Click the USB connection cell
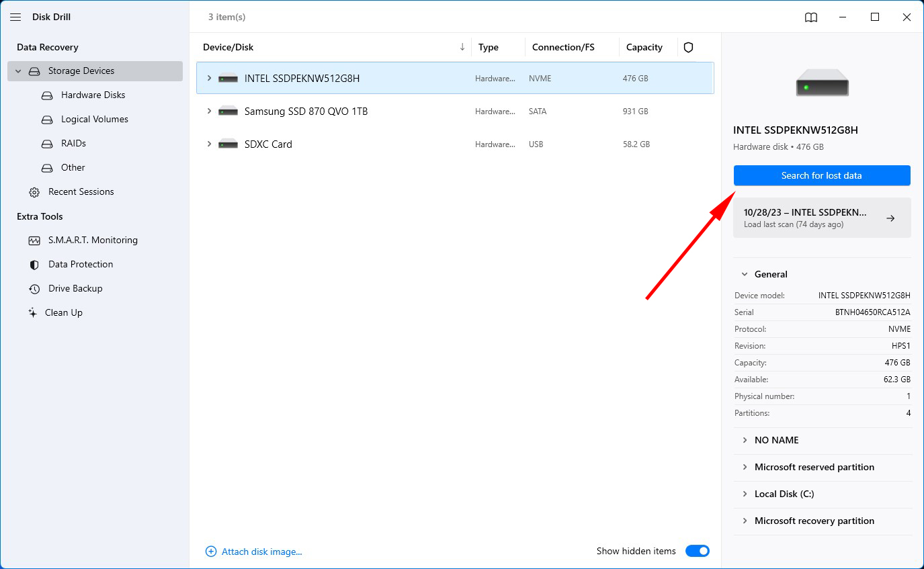This screenshot has width=924, height=569. [536, 144]
